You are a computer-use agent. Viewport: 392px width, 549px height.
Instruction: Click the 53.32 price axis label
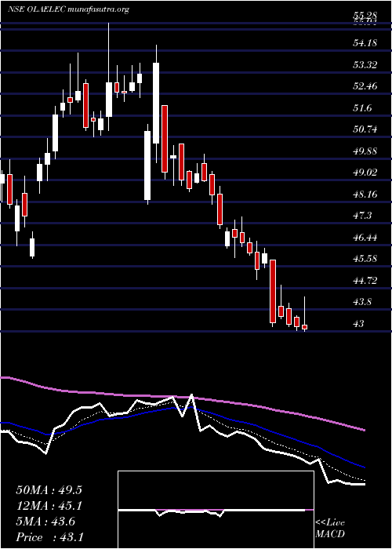point(365,65)
